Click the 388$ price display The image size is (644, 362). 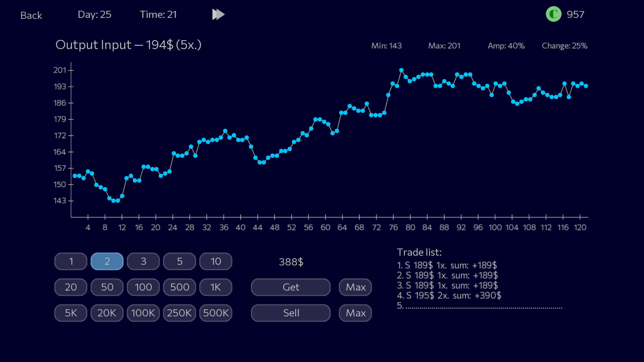click(291, 262)
